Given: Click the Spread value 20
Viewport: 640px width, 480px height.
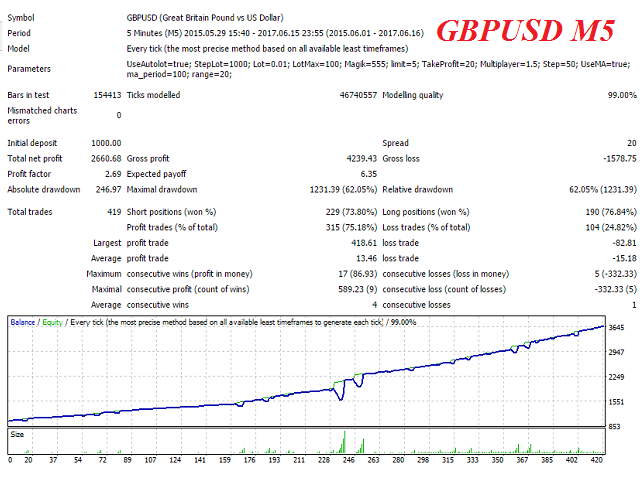Looking at the screenshot, I should (631, 143).
